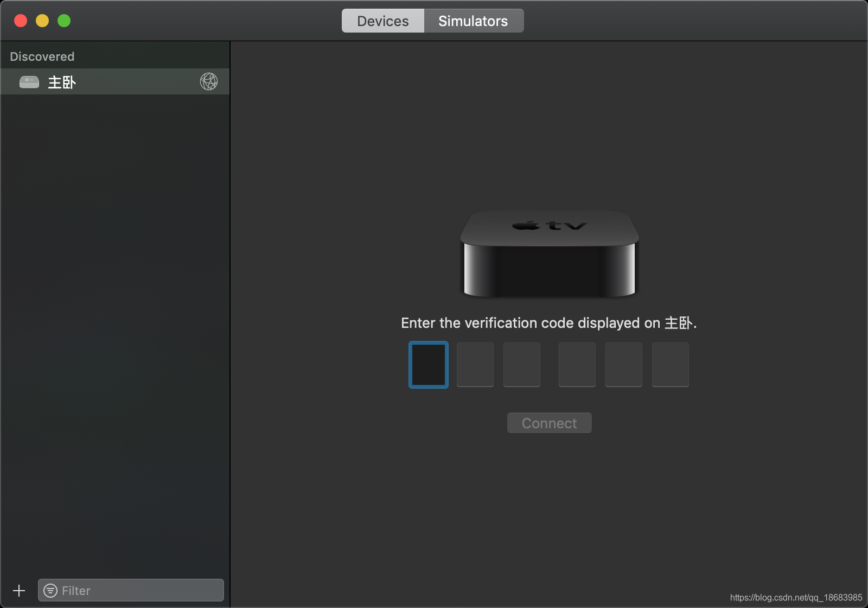868x608 pixels.
Task: Switch to the Devices tab
Action: (383, 21)
